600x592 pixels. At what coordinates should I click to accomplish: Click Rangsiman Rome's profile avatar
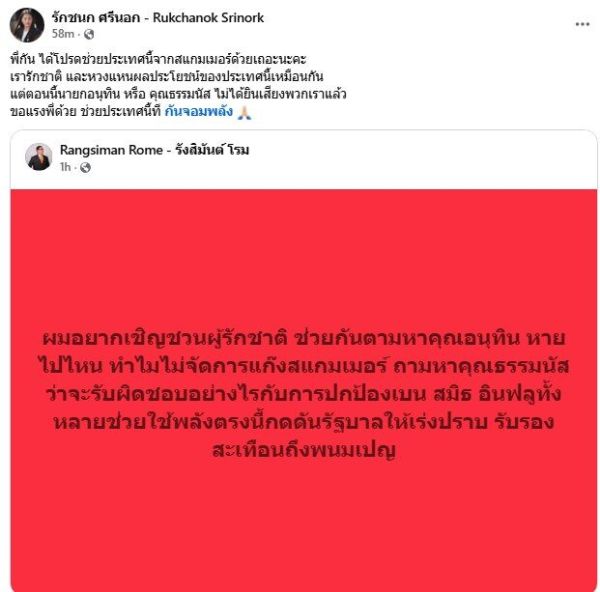pyautogui.click(x=38, y=157)
